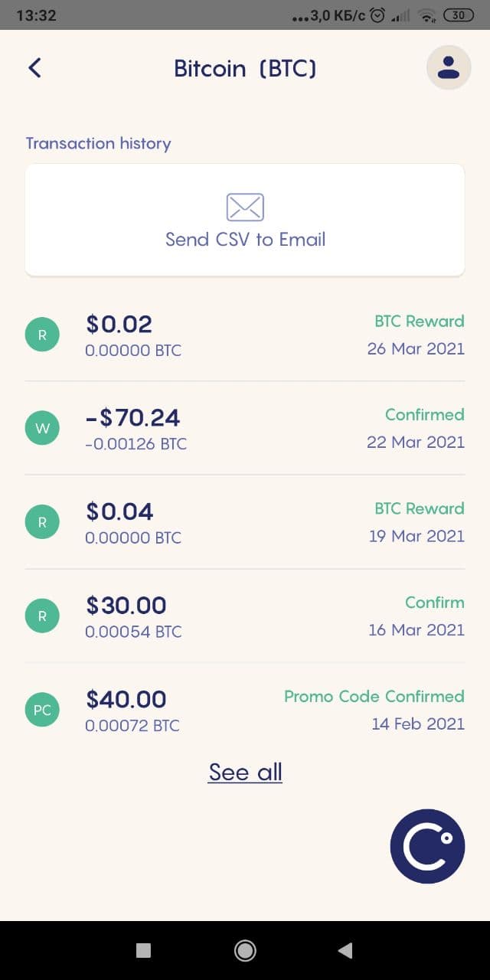This screenshot has width=490, height=980.
Task: Click Send CSV to Email
Action: pos(245,220)
